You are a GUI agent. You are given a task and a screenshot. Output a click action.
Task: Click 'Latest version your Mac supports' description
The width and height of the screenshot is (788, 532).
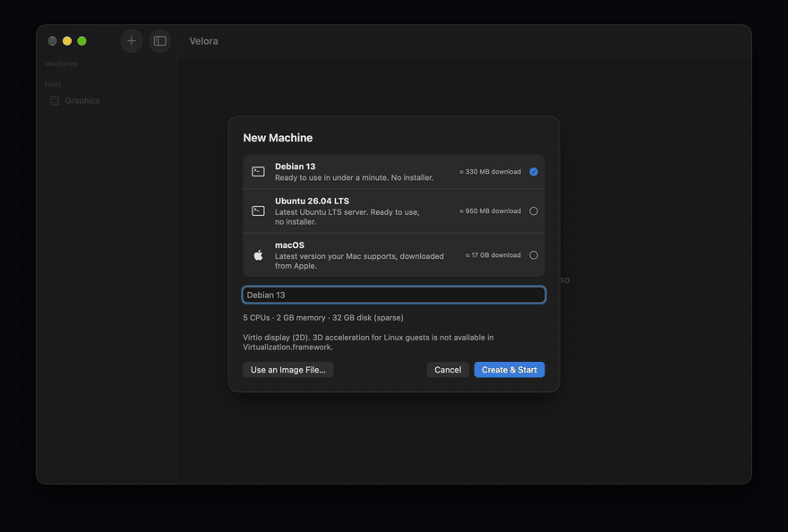click(359, 261)
